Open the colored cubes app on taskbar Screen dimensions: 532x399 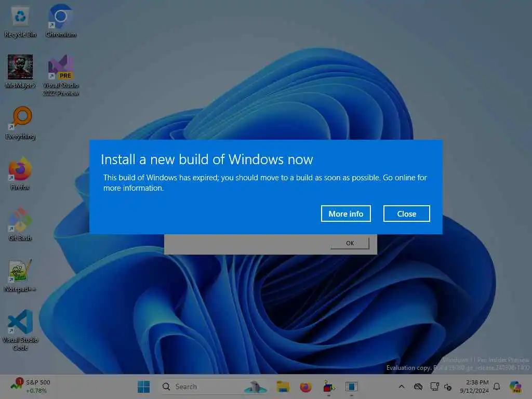[328, 387]
